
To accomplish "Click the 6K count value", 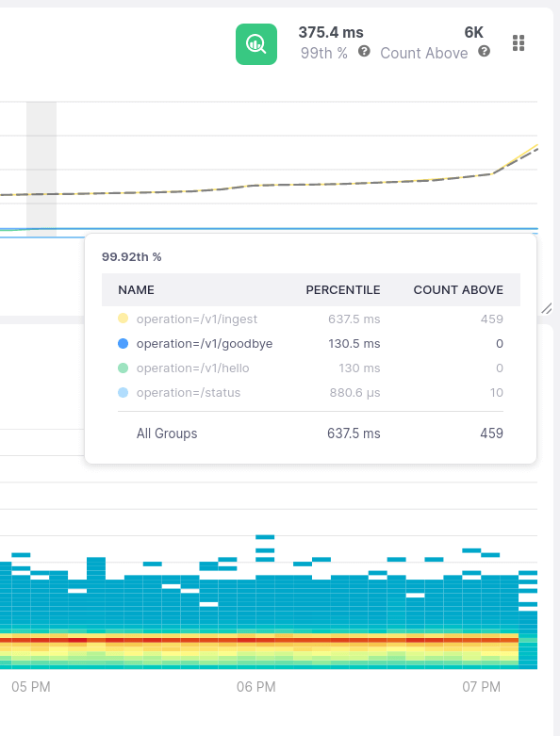I will click(x=473, y=32).
